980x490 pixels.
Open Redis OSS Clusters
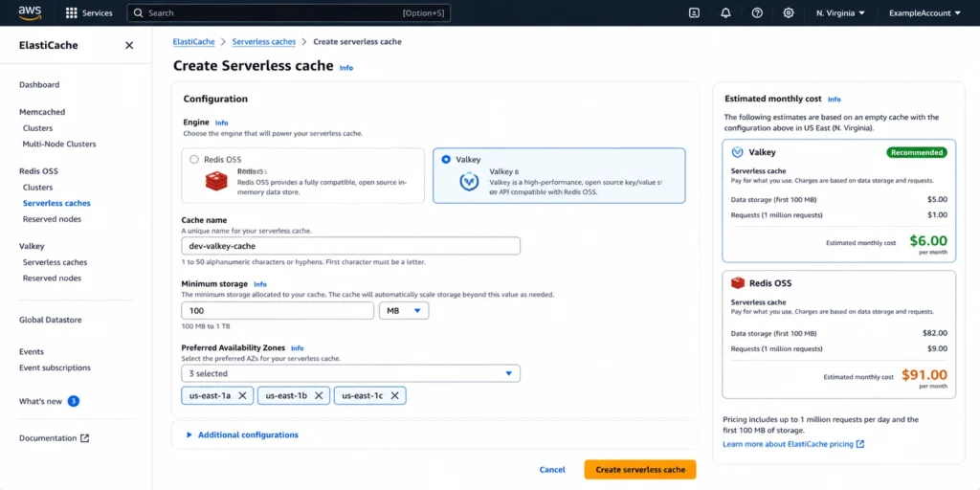coord(37,187)
